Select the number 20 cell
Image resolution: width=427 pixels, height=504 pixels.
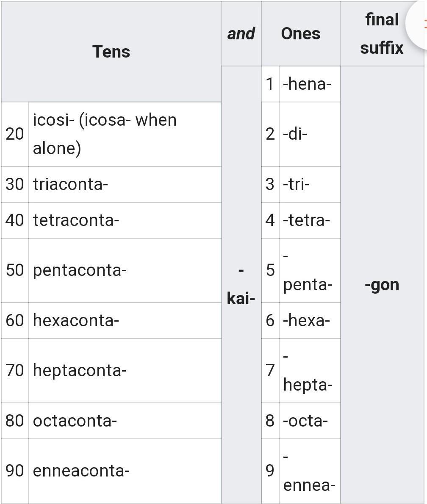tap(15, 134)
